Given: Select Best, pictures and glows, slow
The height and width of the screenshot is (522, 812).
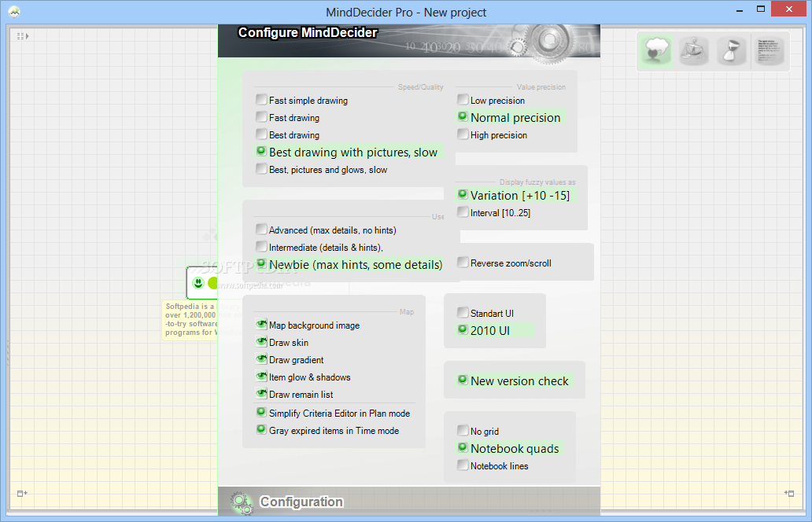Looking at the screenshot, I should pyautogui.click(x=322, y=169).
